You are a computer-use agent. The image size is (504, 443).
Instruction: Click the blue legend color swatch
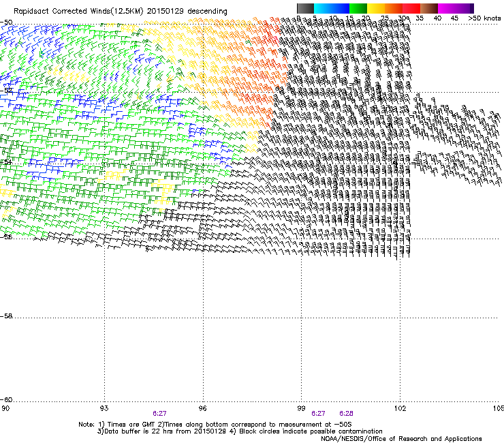coord(341,8)
